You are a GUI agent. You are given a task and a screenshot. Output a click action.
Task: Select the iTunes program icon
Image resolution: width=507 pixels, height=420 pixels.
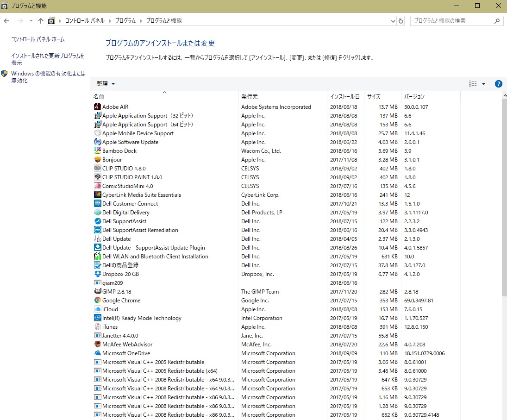[x=97, y=327]
